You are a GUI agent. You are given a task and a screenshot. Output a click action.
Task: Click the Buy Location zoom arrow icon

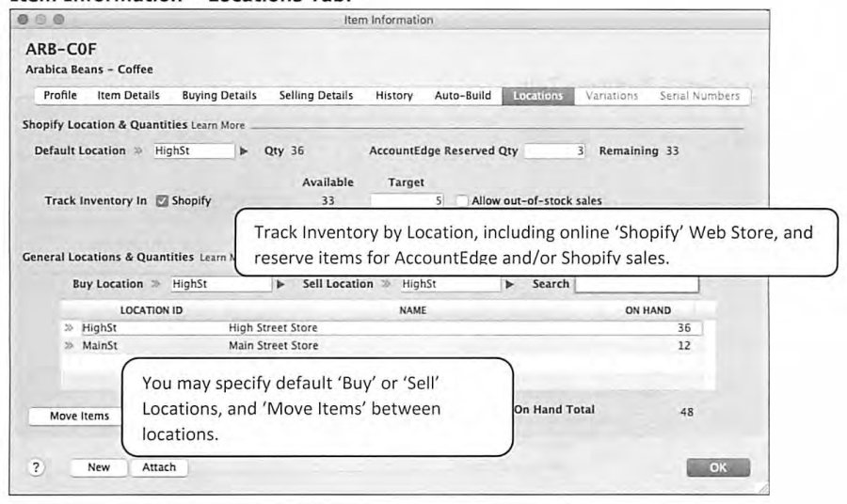point(155,284)
